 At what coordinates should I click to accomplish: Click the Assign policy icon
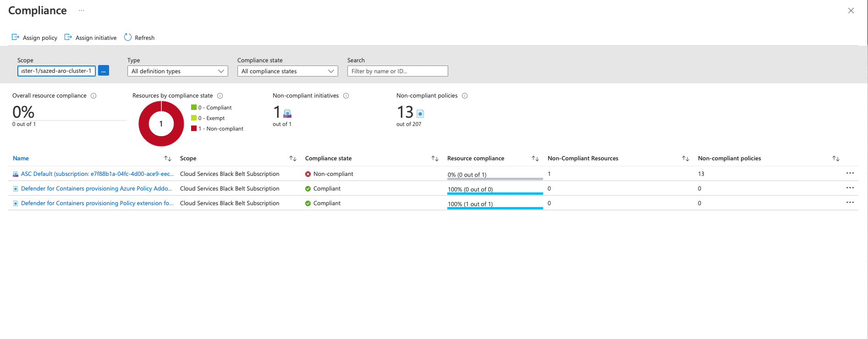15,37
